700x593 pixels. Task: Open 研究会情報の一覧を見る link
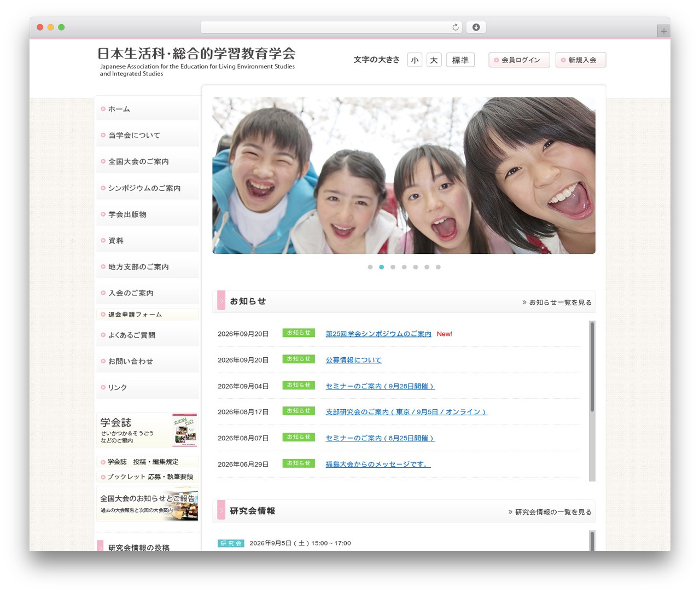[x=550, y=512]
